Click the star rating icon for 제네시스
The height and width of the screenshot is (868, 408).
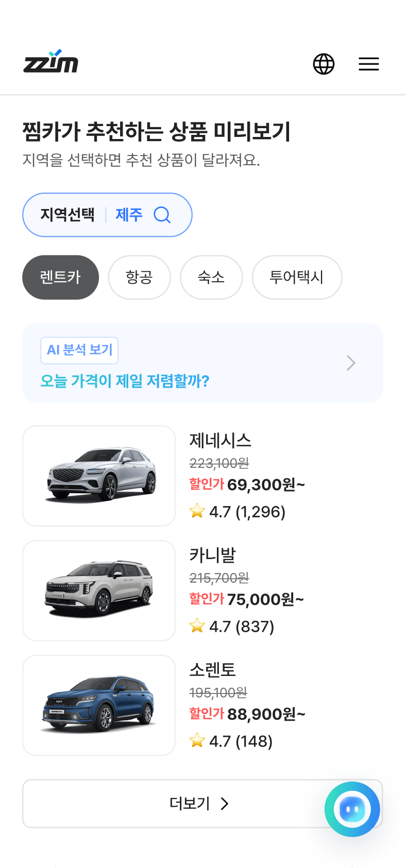[x=197, y=511]
